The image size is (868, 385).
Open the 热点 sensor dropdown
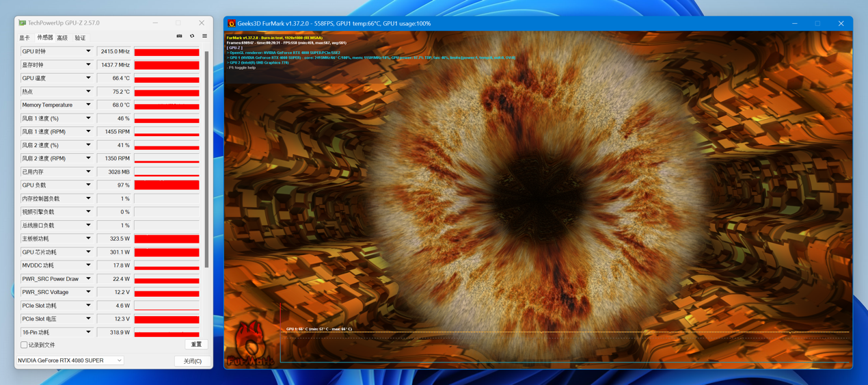click(88, 92)
